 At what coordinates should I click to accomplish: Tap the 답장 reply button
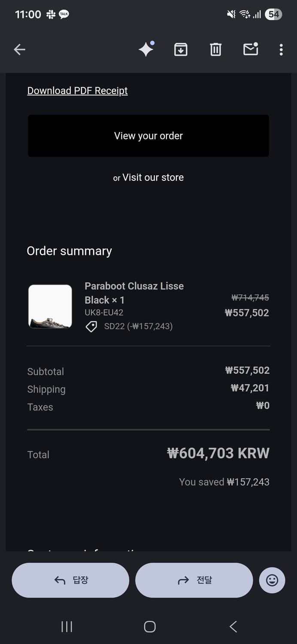point(70,580)
